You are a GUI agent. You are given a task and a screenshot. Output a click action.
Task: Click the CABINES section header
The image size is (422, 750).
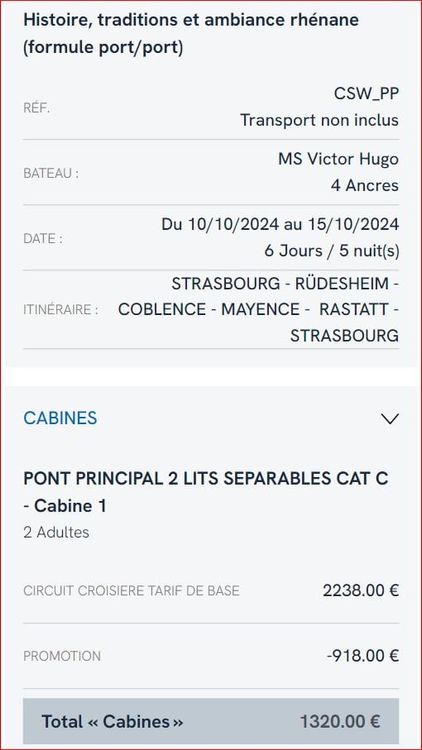coord(60,418)
